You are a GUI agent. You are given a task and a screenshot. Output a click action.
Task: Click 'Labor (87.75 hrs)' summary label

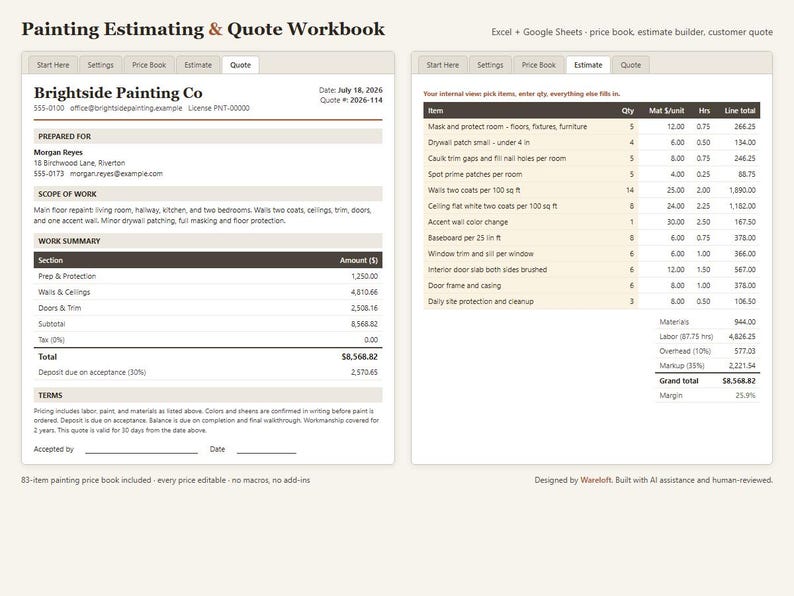click(x=686, y=337)
